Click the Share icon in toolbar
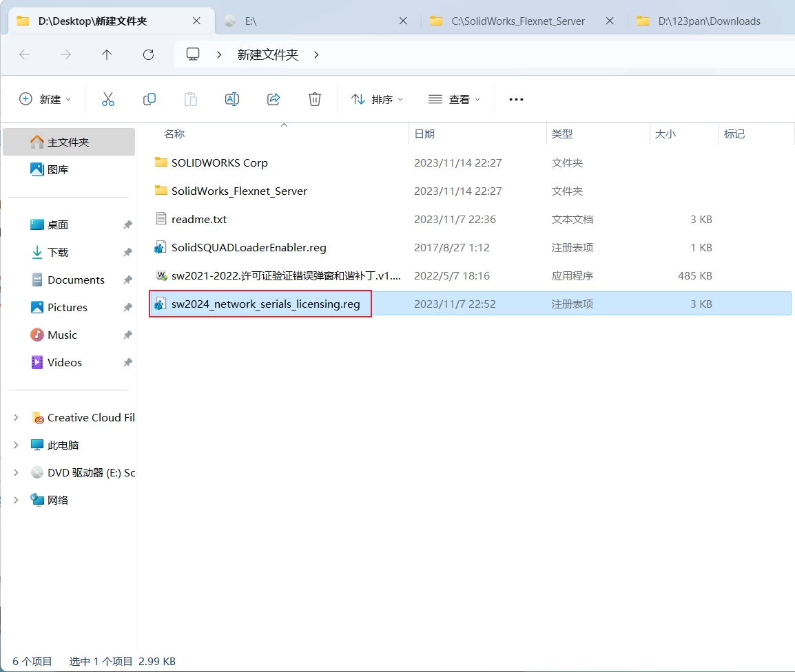Viewport: 795px width, 672px height. pos(273,99)
